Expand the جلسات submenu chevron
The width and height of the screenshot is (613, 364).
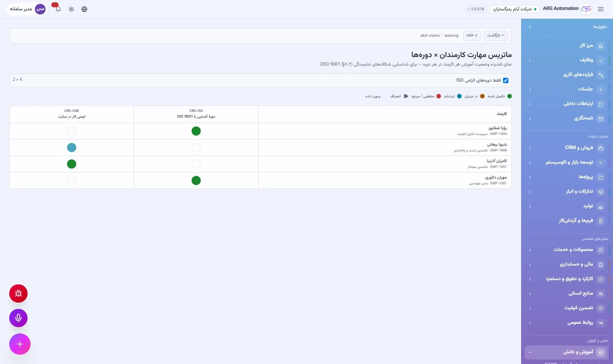530,90
